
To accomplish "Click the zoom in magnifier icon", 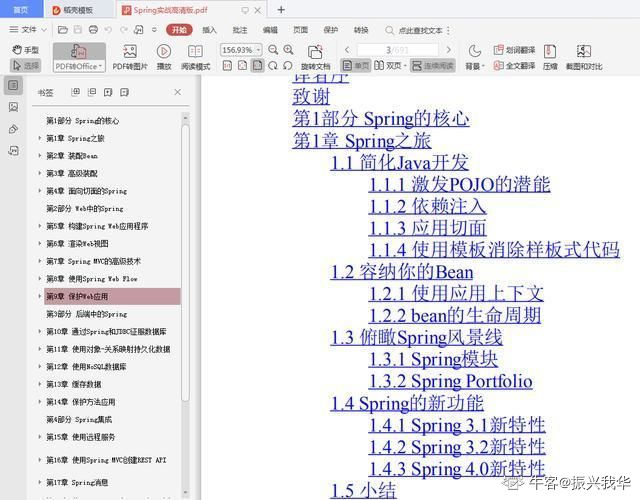I will point(289,50).
